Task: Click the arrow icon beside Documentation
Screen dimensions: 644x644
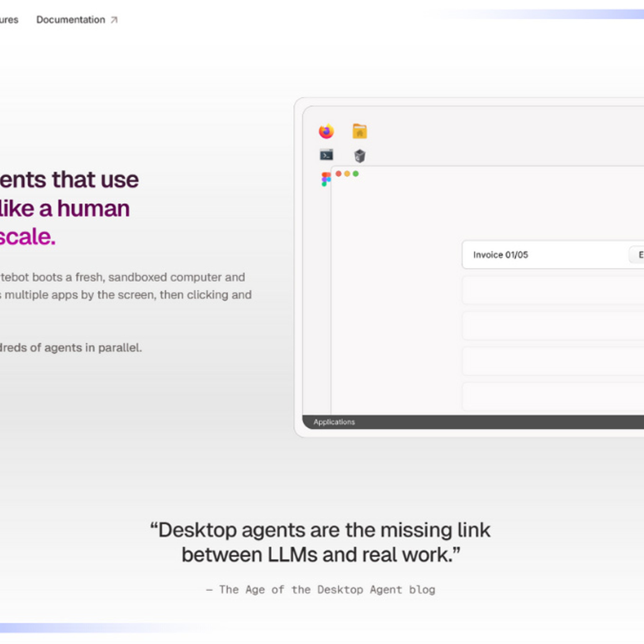Action: coord(114,20)
